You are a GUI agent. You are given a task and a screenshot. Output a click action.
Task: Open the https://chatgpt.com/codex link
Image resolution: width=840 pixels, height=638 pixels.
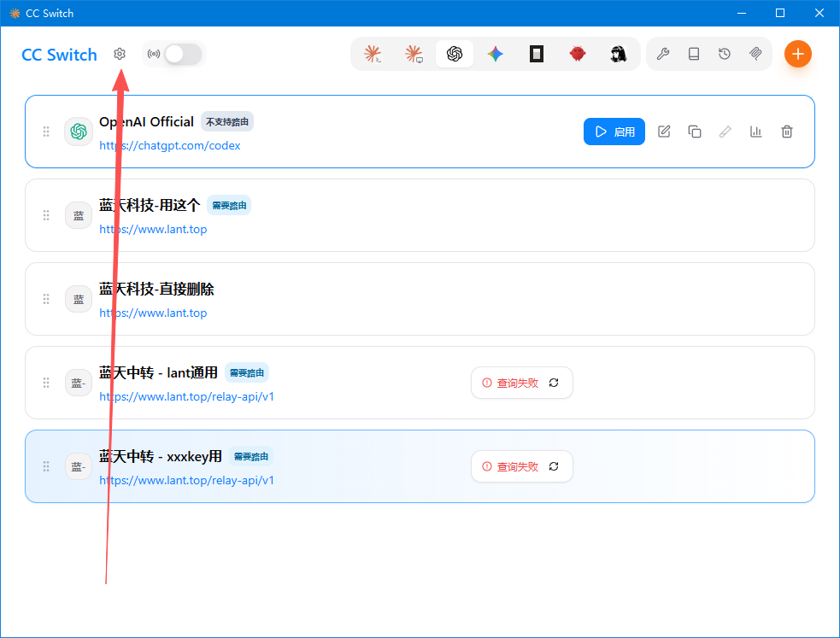click(x=170, y=145)
